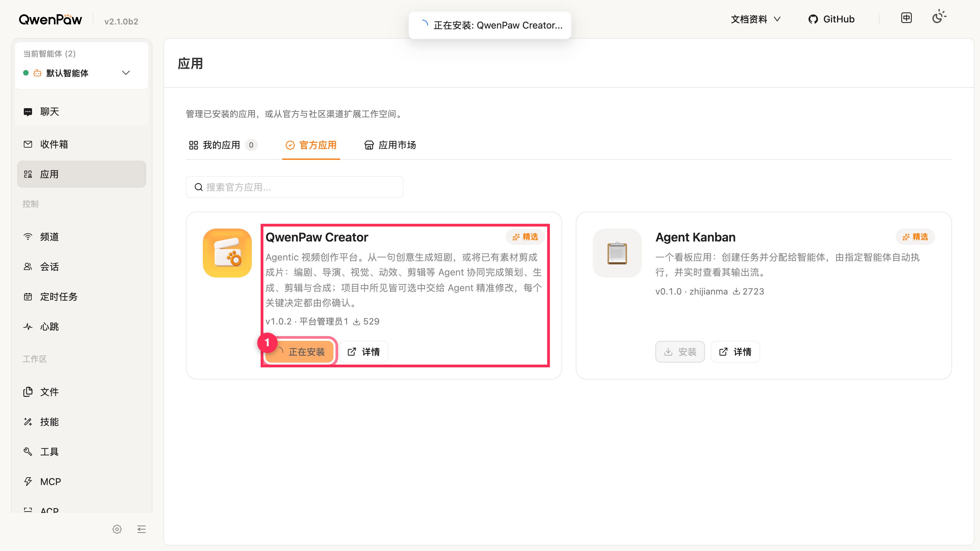The height and width of the screenshot is (551, 980).
Task: Click the 正在安装 button for QwenPaw Creator
Action: tap(300, 352)
